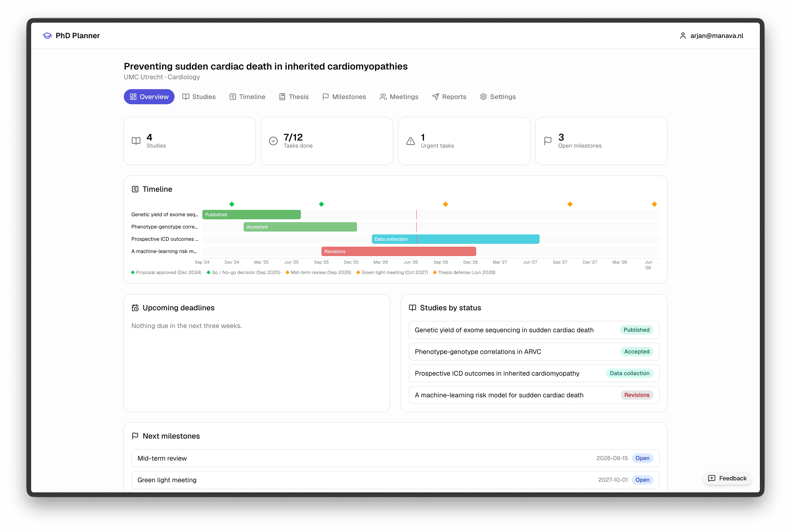Click the Published status badge
The height and width of the screenshot is (532, 791).
(x=637, y=330)
